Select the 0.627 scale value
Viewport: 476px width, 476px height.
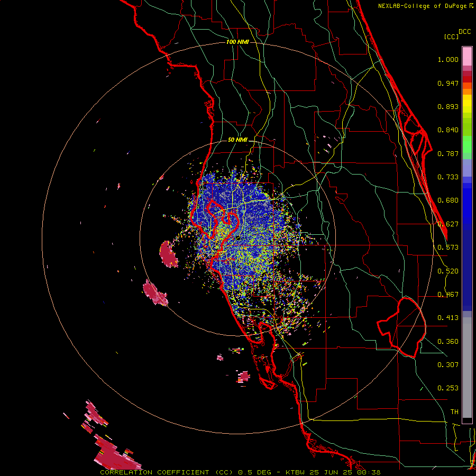448,224
